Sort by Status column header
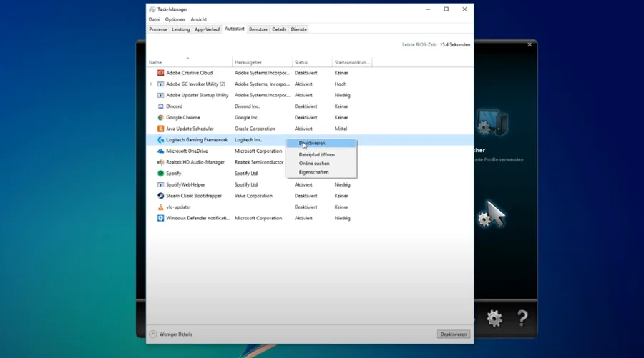644x358 pixels. (301, 62)
